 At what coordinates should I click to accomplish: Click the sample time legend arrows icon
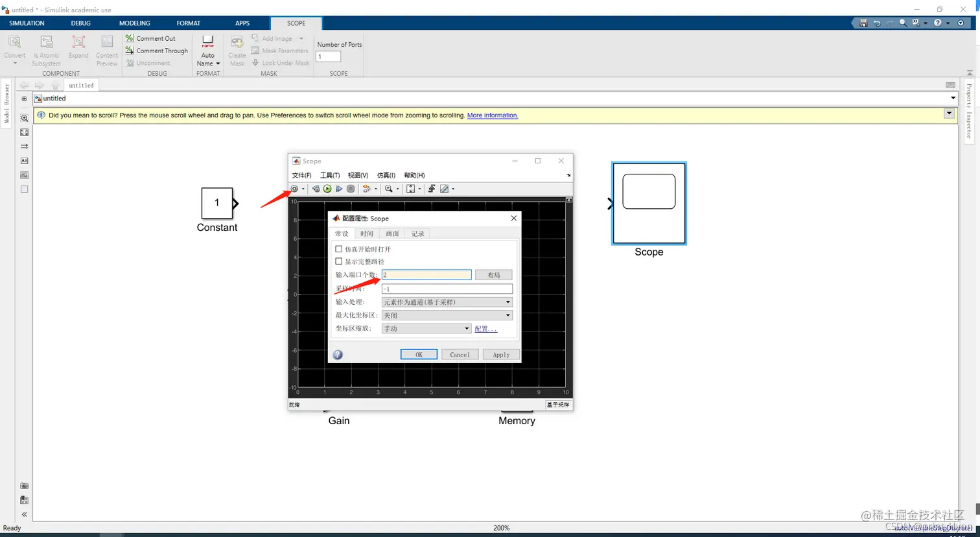(24, 147)
